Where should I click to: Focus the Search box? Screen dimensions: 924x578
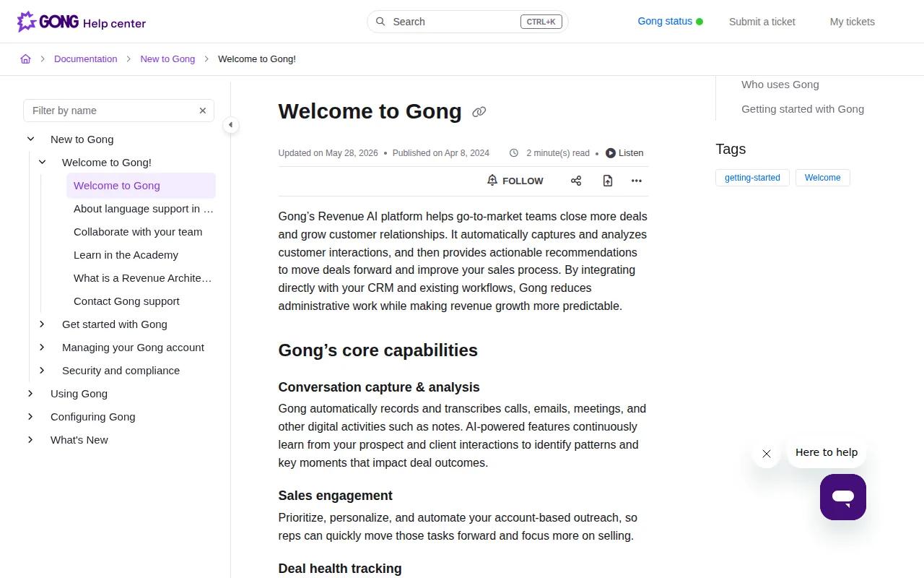(x=468, y=22)
